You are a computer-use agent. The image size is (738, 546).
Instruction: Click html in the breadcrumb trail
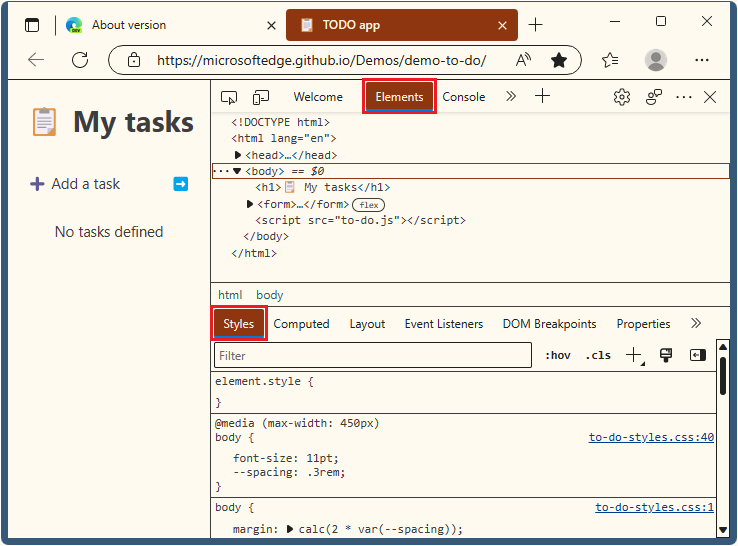[230, 295]
